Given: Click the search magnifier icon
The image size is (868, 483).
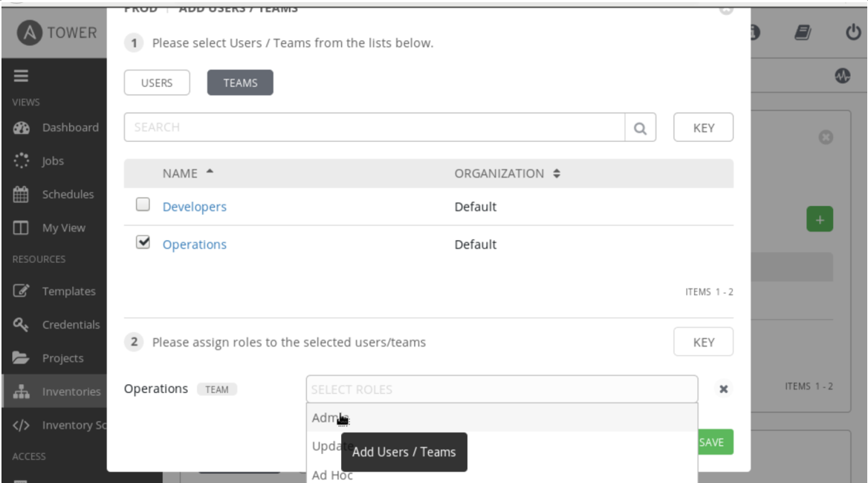Looking at the screenshot, I should click(x=641, y=128).
